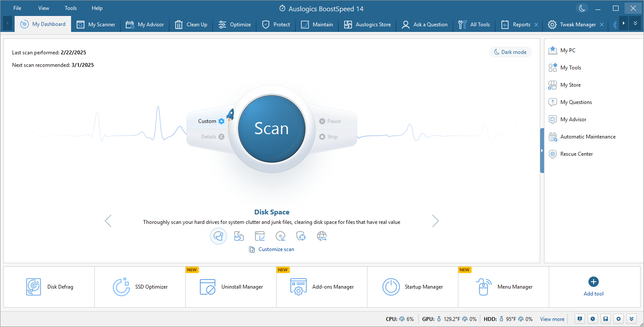
Task: Open the Uninstall Manager tool
Action: click(x=231, y=287)
